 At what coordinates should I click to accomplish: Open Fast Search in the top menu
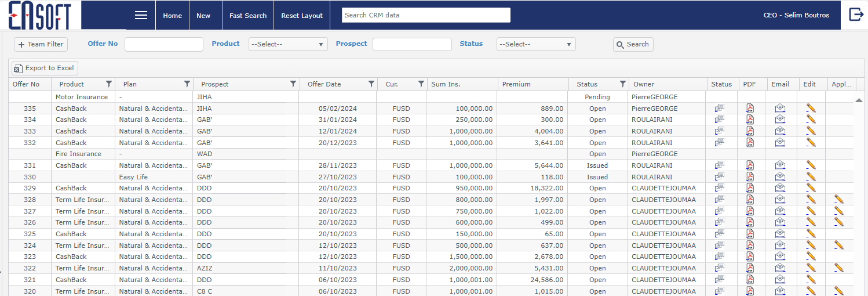[x=248, y=16]
